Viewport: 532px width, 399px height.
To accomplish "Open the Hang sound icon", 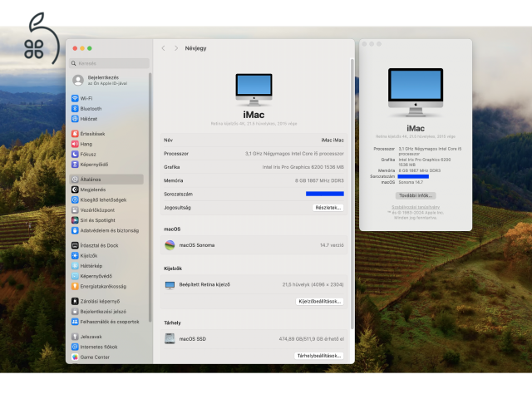I will click(75, 144).
